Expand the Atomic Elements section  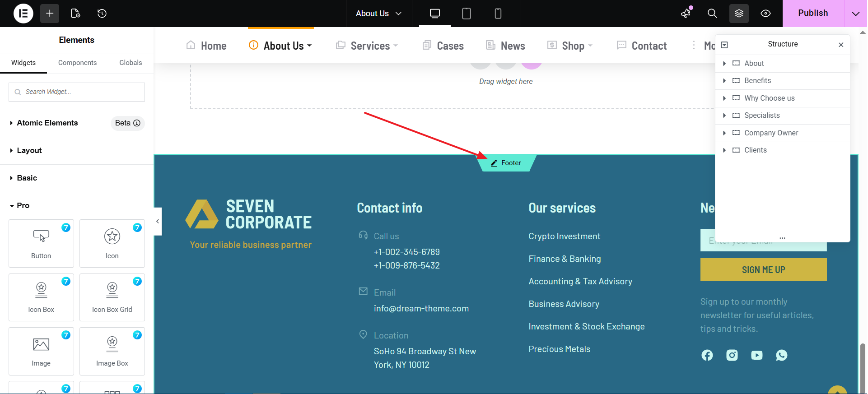pos(47,123)
